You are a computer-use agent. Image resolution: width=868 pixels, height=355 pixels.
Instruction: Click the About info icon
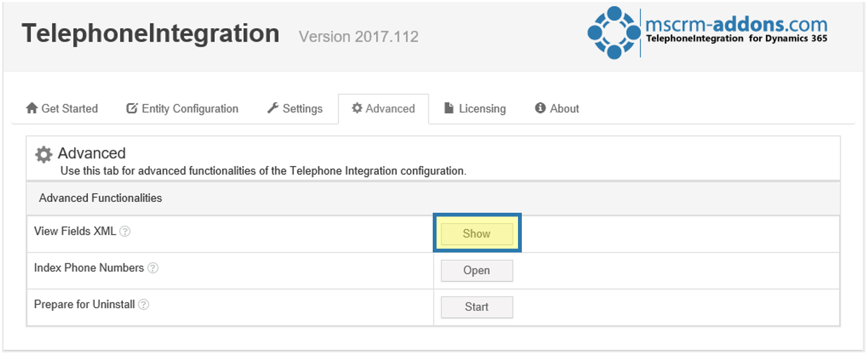(540, 108)
